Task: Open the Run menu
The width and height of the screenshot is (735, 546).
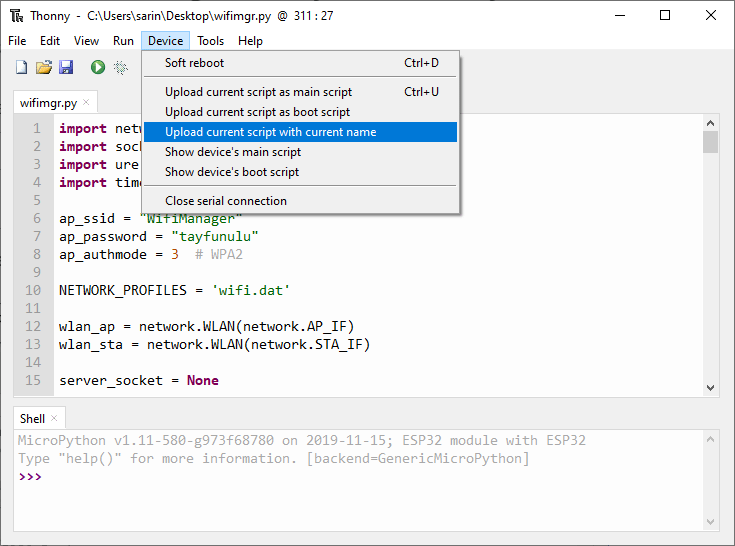Action: (x=123, y=41)
